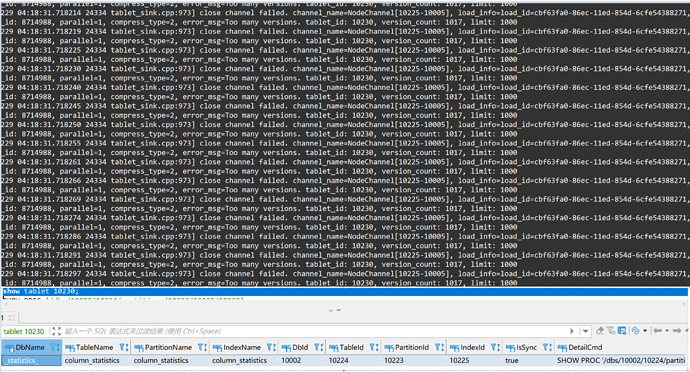The width and height of the screenshot is (690, 372).
Task: Click the blue table configuration icon
Action: coord(622,331)
